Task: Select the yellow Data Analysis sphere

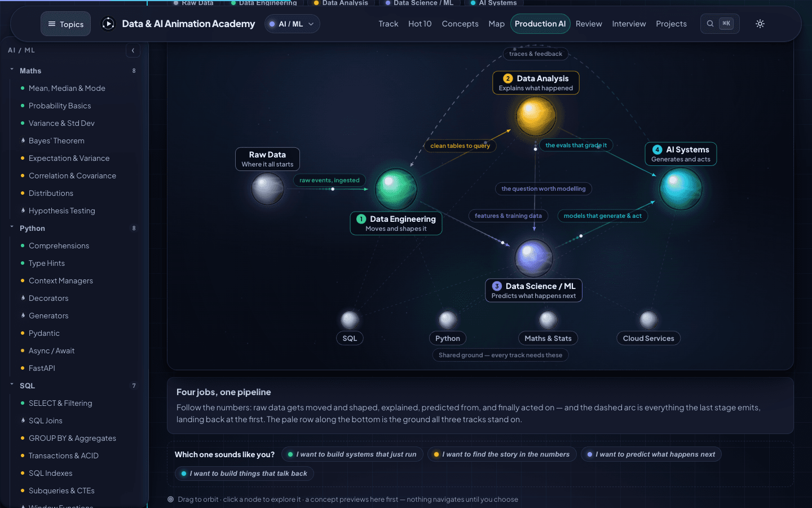Action: pos(536,116)
